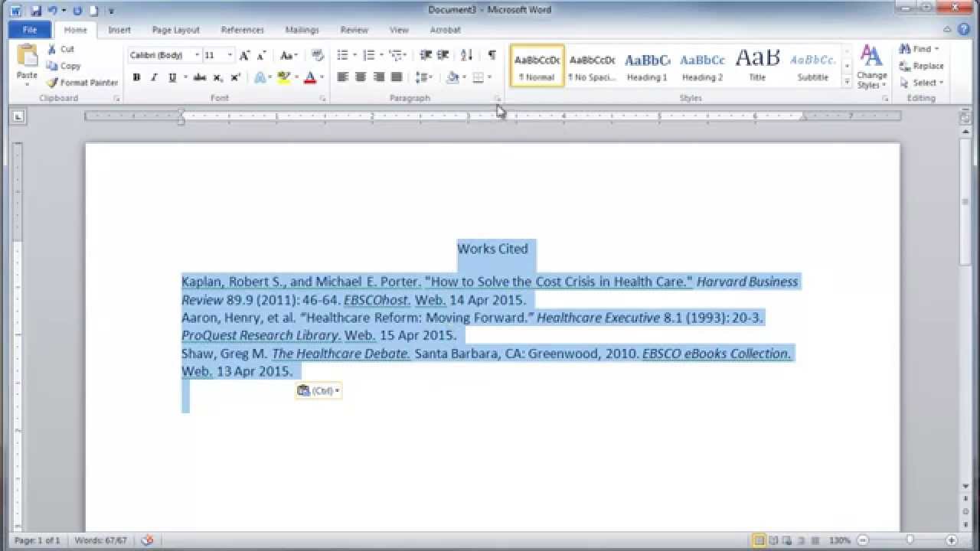The width and height of the screenshot is (980, 551).
Task: Align text to the right
Action: click(x=378, y=77)
